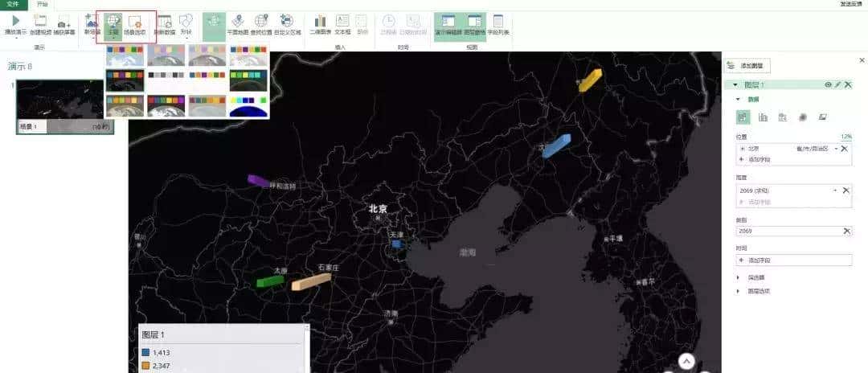Pick the blue globe theme swatch

(248, 106)
